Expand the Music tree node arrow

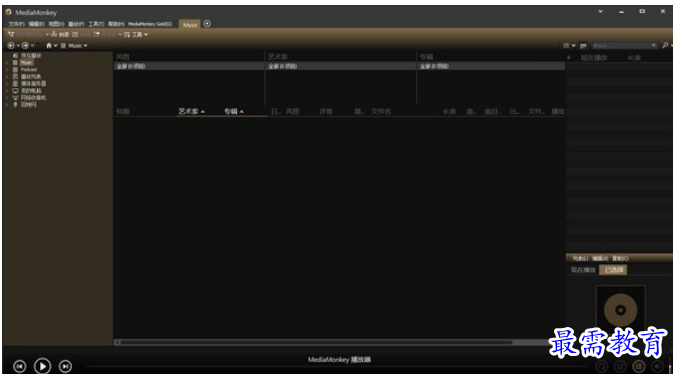click(x=7, y=63)
